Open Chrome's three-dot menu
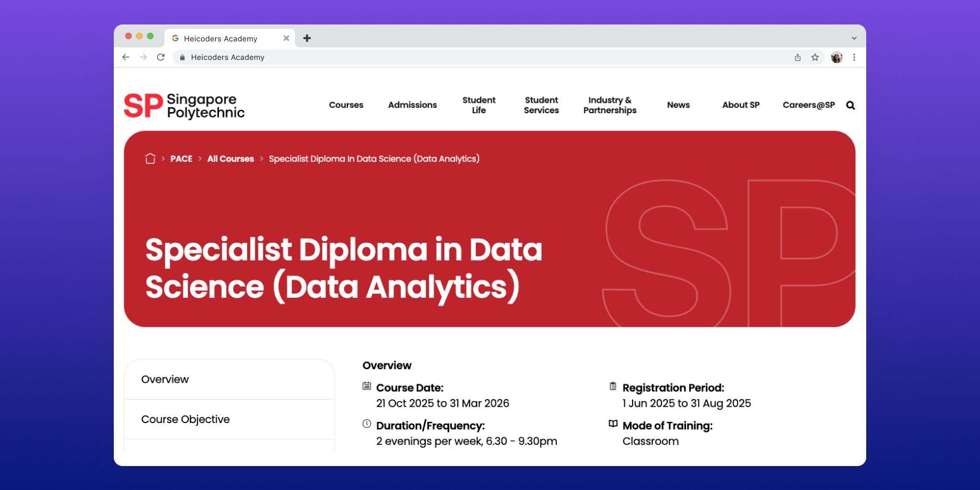The height and width of the screenshot is (490, 980). [x=853, y=57]
